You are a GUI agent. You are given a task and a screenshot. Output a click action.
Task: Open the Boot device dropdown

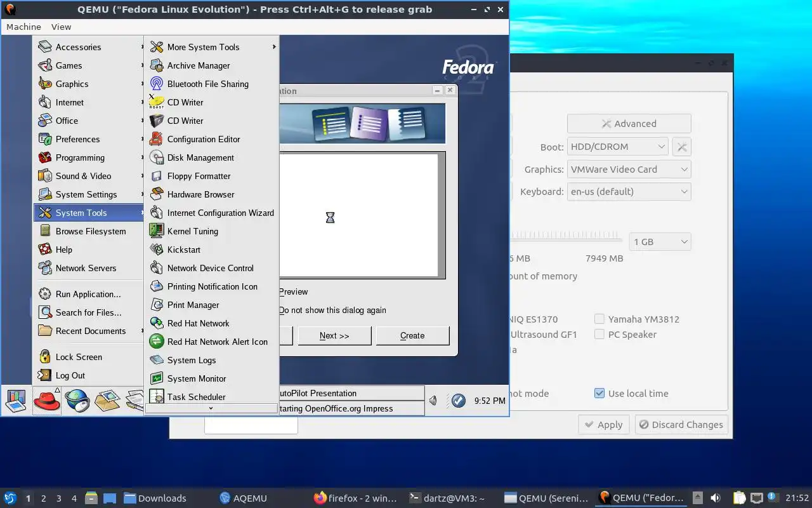pos(617,147)
